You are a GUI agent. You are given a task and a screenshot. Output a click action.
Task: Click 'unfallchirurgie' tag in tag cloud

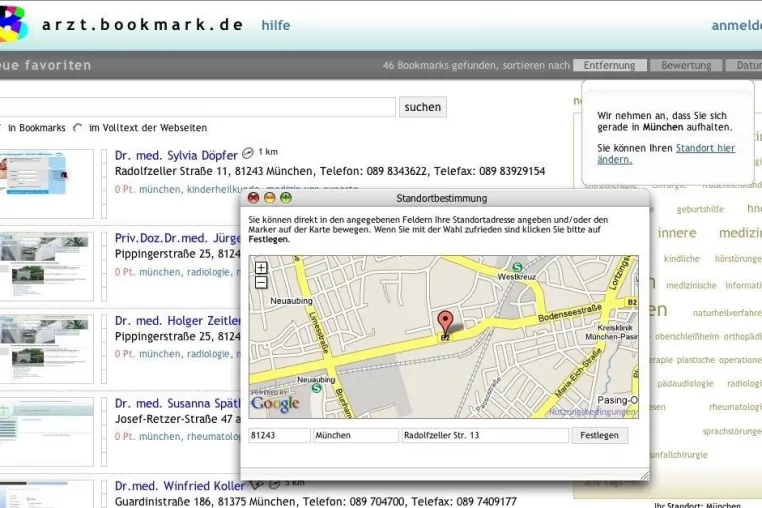[x=678, y=455]
